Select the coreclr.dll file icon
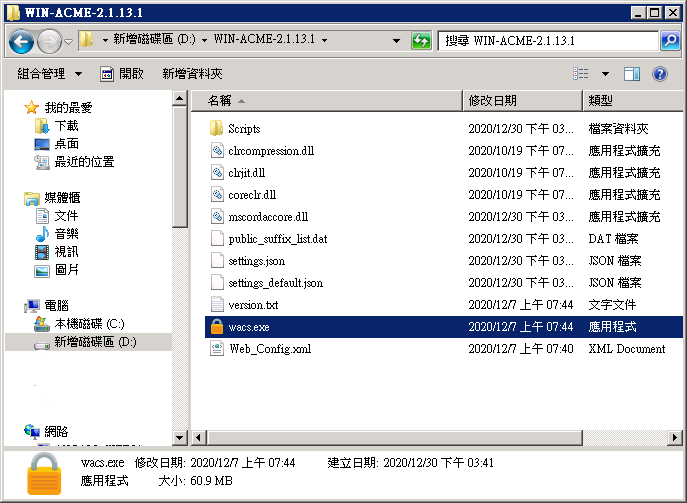The width and height of the screenshot is (687, 503). 217,194
